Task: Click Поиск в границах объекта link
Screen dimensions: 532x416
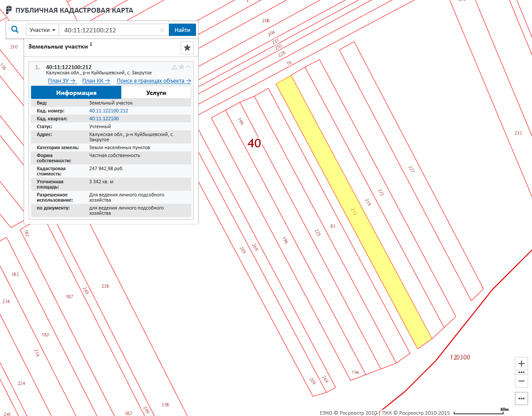Action: tap(154, 81)
